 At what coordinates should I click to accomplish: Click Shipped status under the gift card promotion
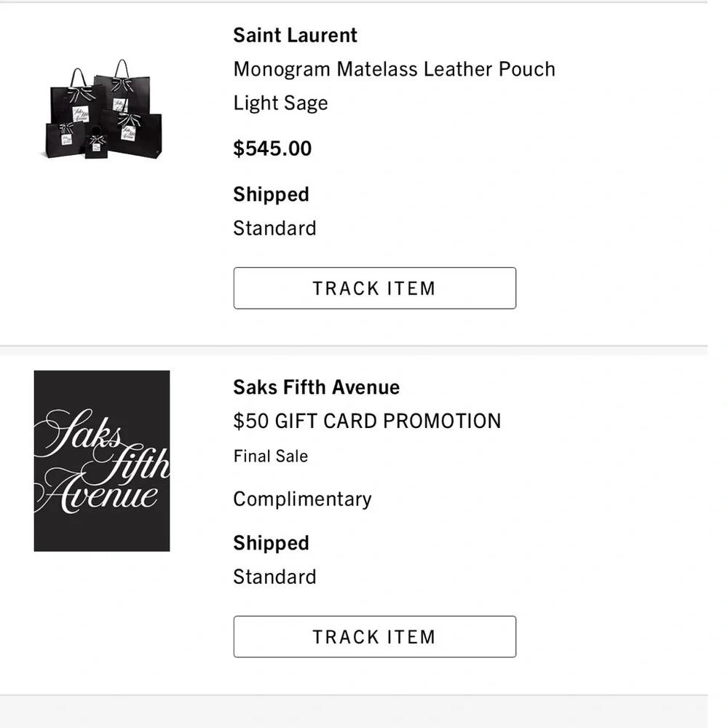pos(271,543)
